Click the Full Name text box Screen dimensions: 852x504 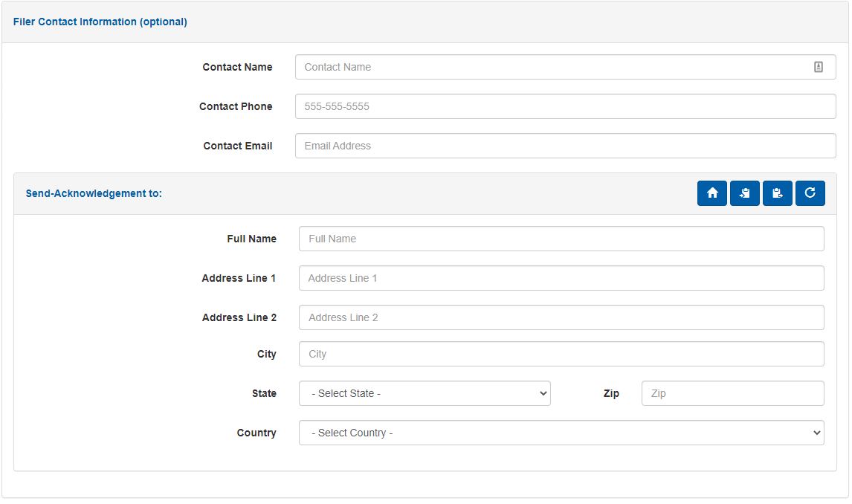561,239
